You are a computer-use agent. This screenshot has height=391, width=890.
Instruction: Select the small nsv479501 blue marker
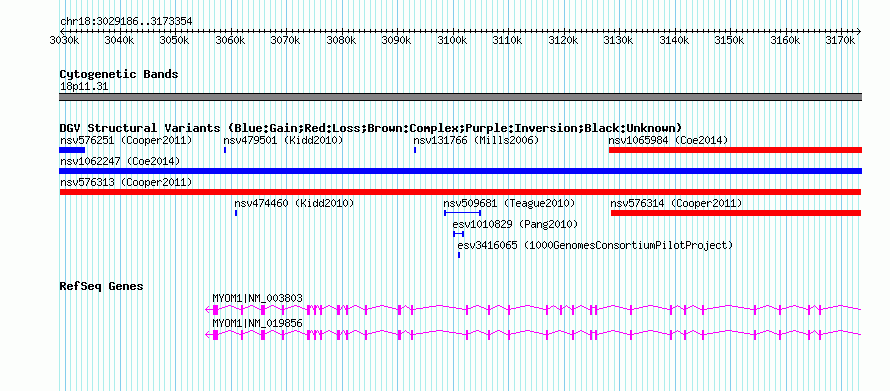[225, 150]
